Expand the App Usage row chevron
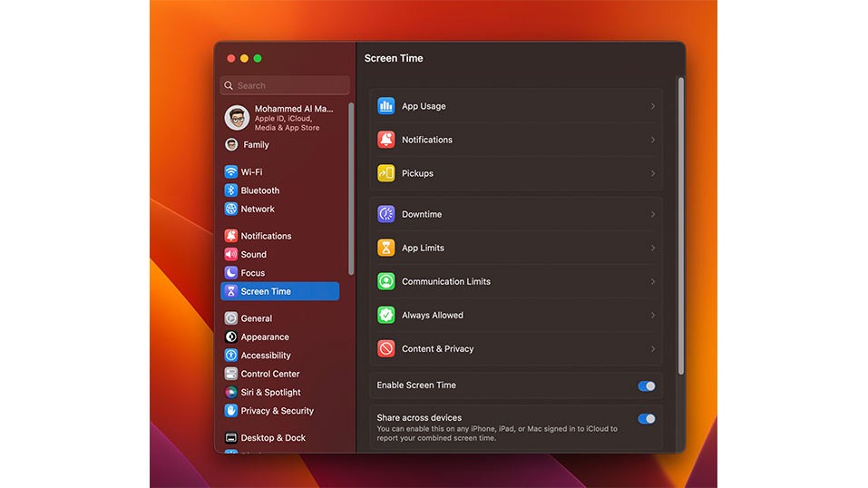Image resolution: width=868 pixels, height=488 pixels. [x=652, y=106]
